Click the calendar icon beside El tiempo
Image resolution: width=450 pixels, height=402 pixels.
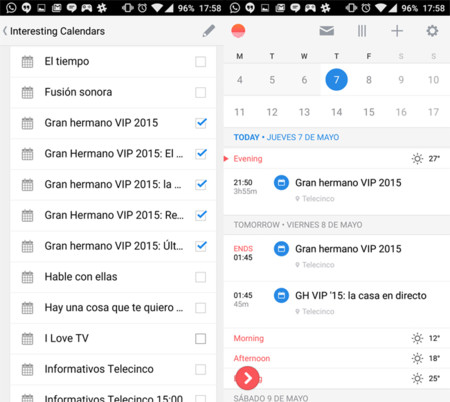27,62
